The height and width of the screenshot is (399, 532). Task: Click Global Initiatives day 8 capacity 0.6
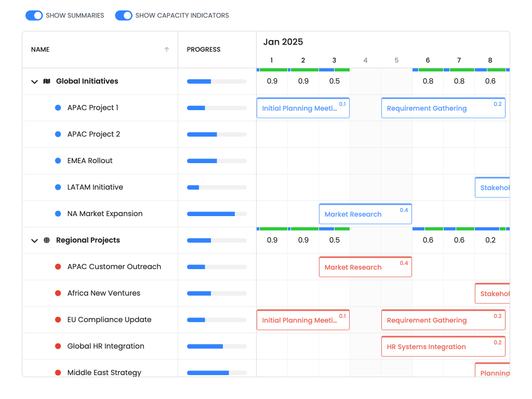coord(490,81)
